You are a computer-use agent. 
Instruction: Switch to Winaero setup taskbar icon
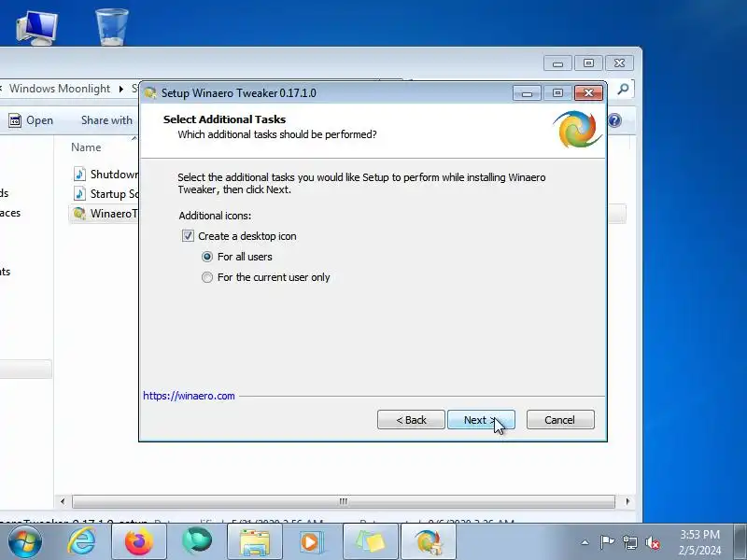point(429,541)
